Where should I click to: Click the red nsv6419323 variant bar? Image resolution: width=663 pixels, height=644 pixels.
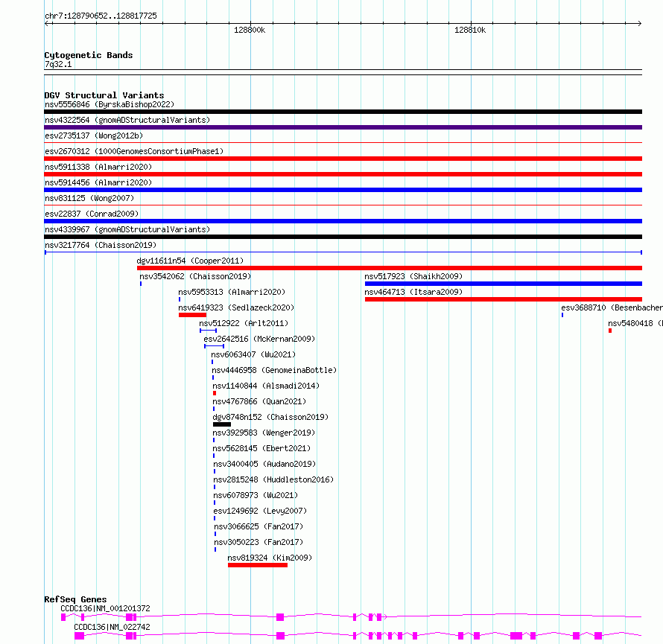[x=192, y=315]
